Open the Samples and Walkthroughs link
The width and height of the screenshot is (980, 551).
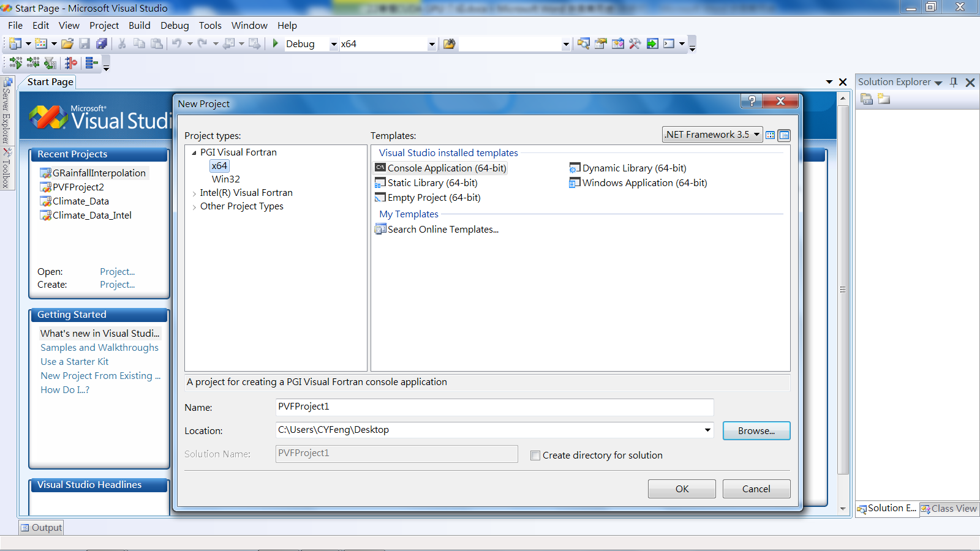tap(99, 348)
